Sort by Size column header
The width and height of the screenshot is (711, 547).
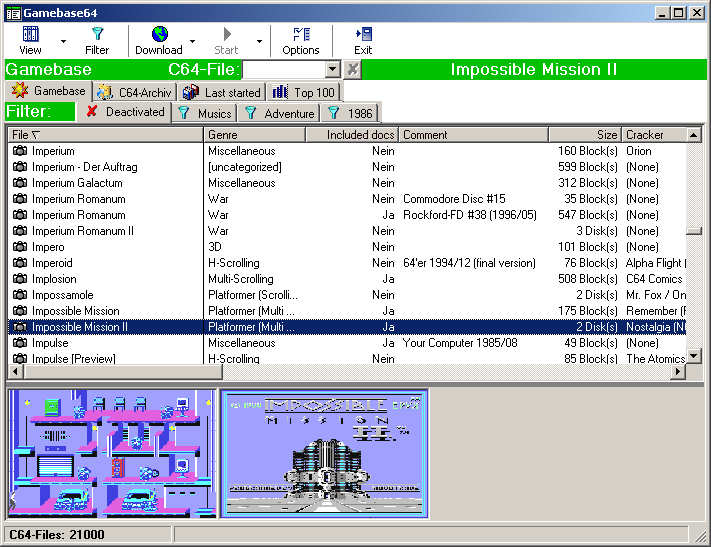point(585,135)
